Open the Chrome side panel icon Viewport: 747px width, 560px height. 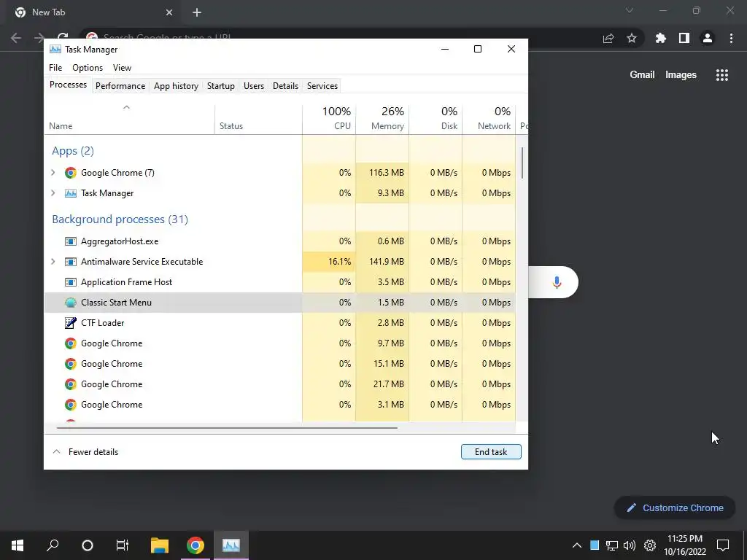click(x=684, y=38)
